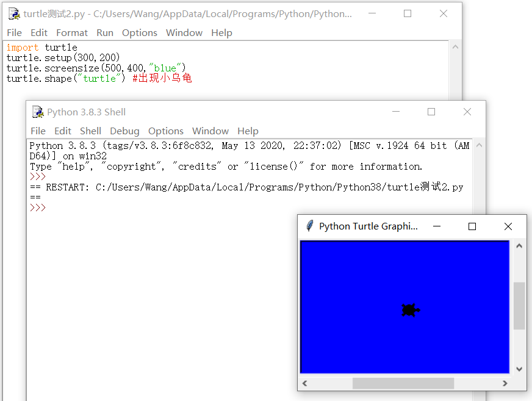This screenshot has height=401, width=532.
Task: Open Run menu in the editor window
Action: pyautogui.click(x=105, y=32)
